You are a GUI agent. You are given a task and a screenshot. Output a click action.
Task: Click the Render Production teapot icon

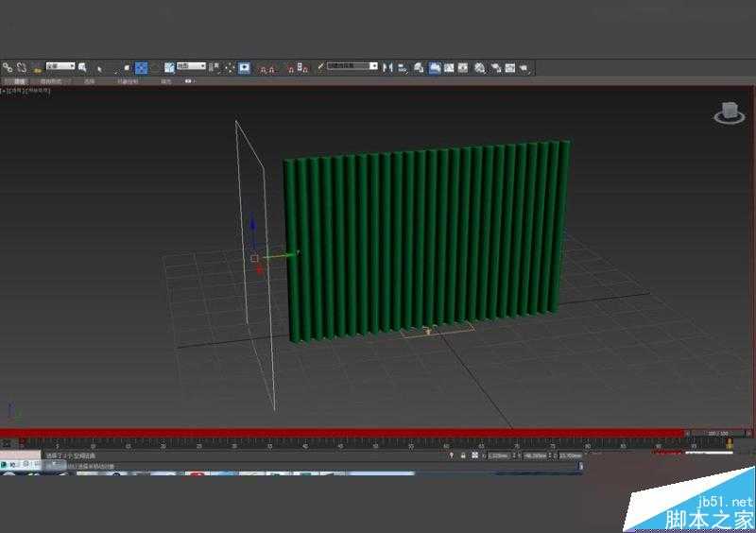[524, 68]
